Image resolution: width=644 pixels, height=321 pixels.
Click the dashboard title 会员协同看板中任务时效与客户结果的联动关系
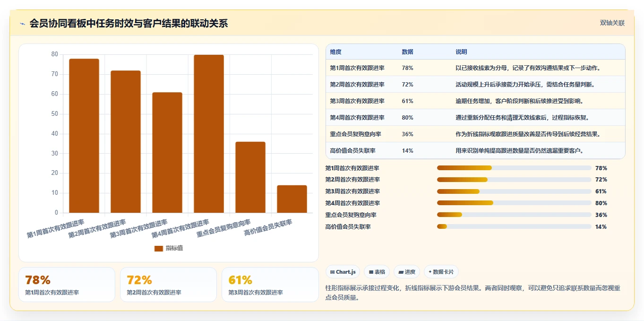129,23
